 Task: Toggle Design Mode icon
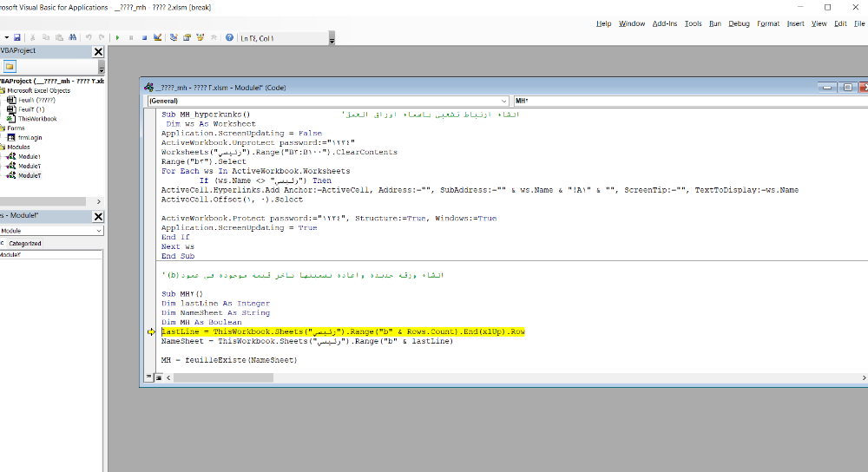(158, 37)
